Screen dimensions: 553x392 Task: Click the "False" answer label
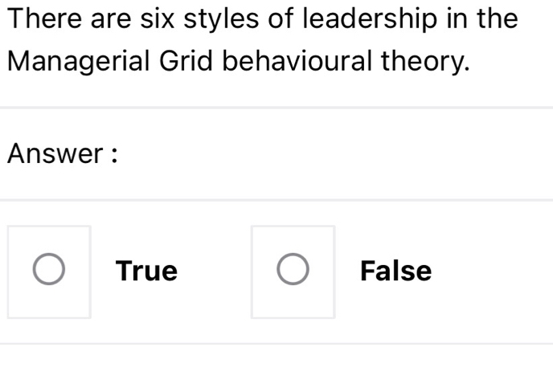(395, 271)
